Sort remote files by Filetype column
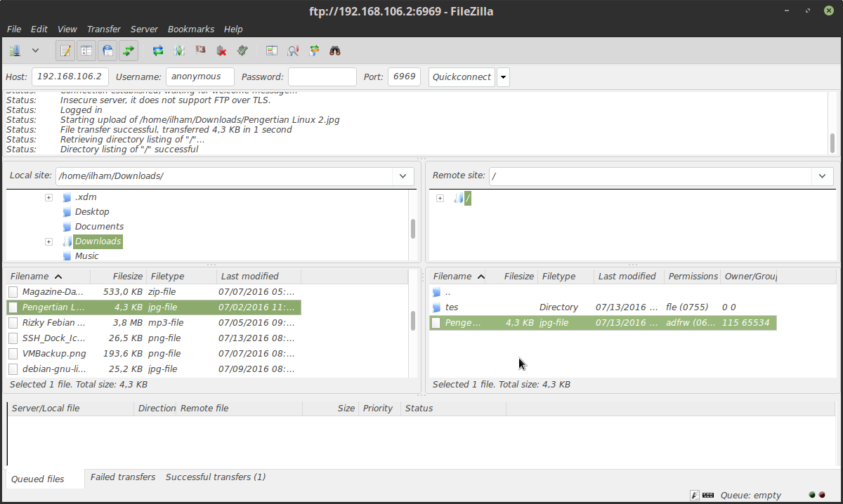 566,277
